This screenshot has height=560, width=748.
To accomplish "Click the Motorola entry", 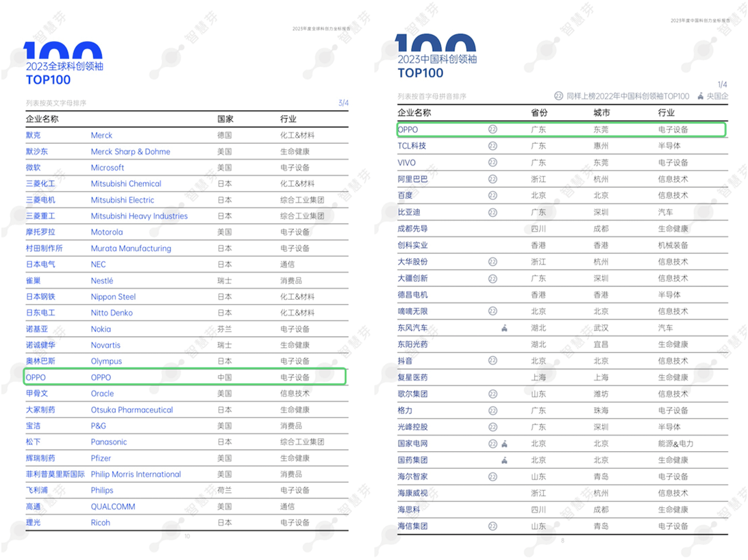I will tap(107, 232).
